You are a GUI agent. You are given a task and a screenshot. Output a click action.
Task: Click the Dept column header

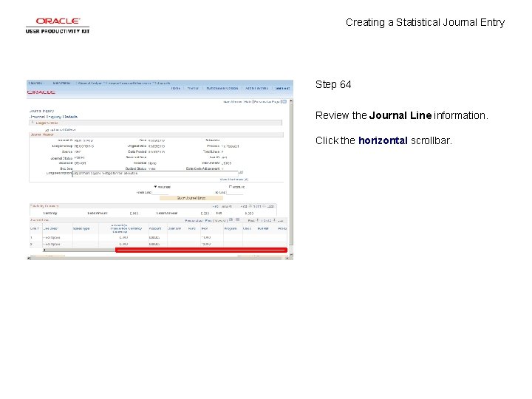tap(205, 228)
